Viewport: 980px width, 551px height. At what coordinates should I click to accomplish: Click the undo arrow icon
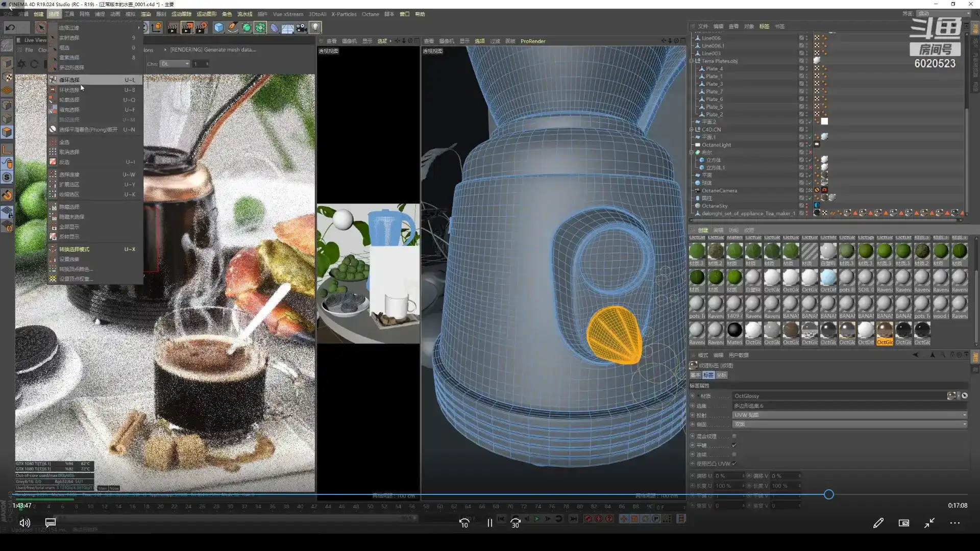click(10, 28)
